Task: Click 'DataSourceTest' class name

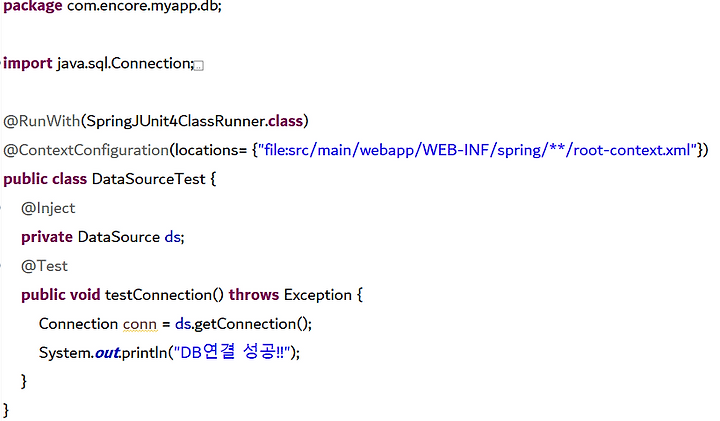Action: click(149, 179)
